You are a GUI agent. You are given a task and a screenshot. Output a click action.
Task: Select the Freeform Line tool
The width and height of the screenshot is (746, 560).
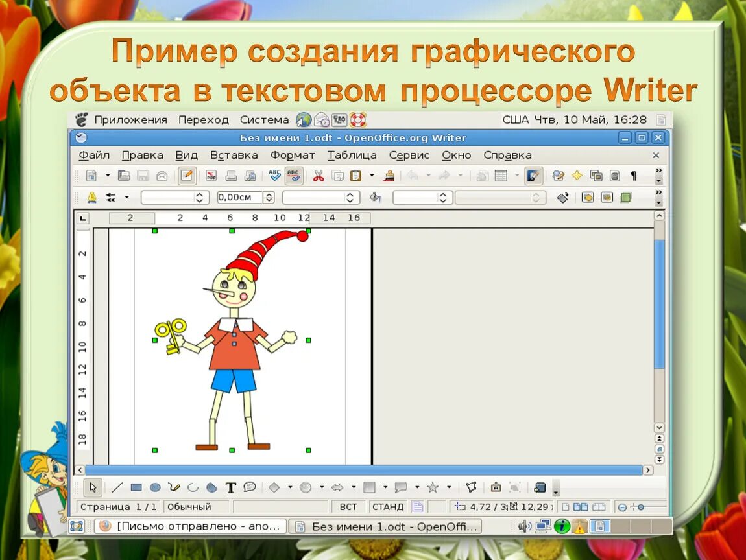pyautogui.click(x=174, y=487)
